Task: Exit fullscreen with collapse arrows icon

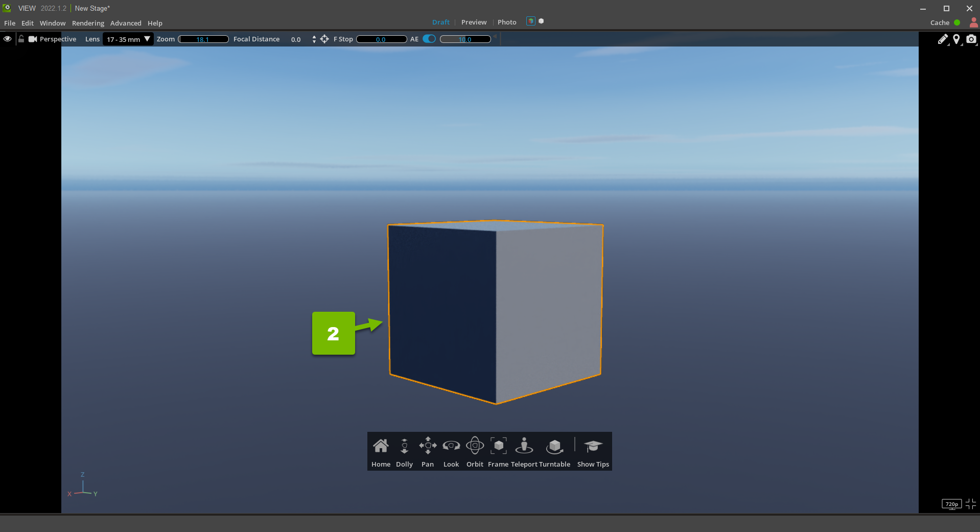Action: pos(971,504)
